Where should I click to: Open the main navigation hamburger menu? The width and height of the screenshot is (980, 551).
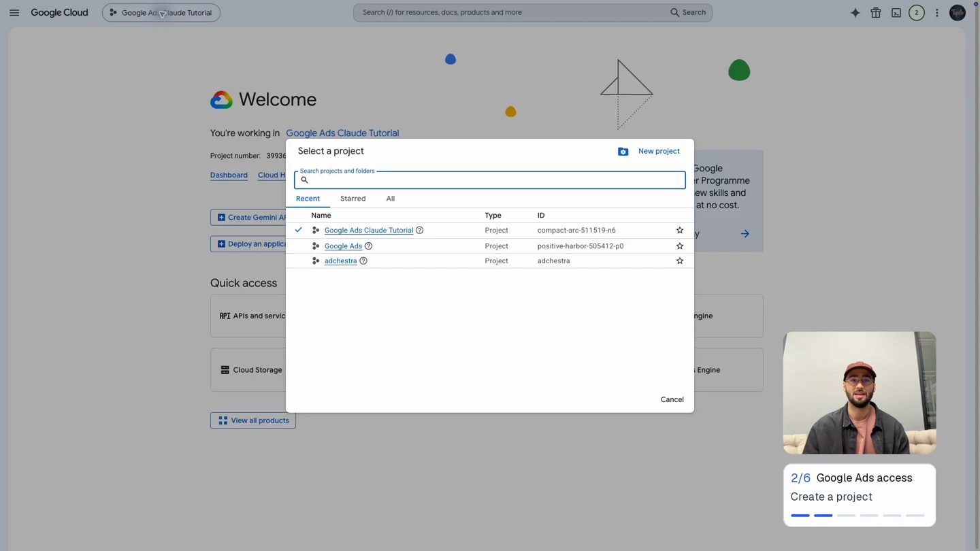coord(14,12)
